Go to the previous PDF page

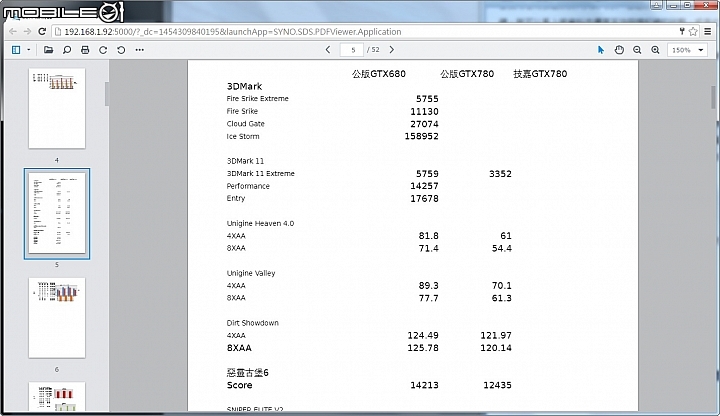coord(328,50)
